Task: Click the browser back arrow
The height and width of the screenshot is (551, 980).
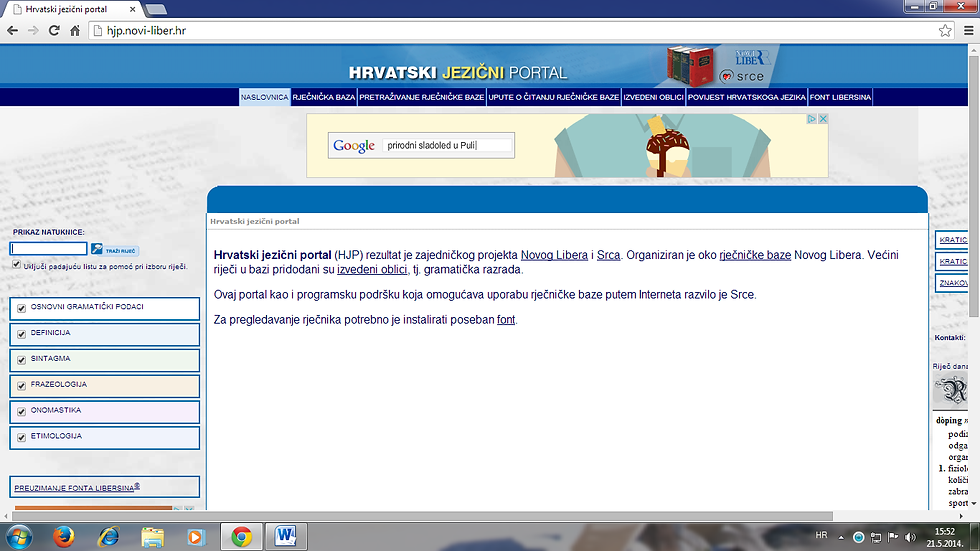Action: [12, 31]
